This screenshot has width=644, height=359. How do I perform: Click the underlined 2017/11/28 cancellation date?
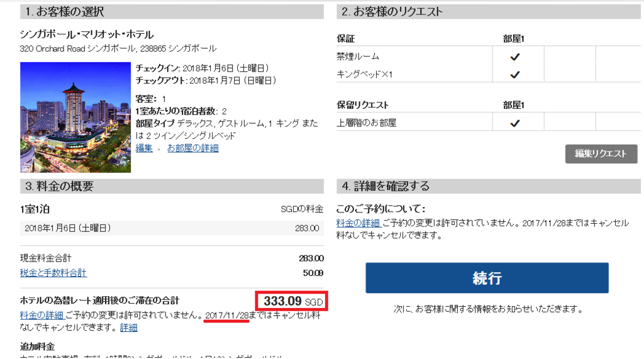click(x=226, y=316)
